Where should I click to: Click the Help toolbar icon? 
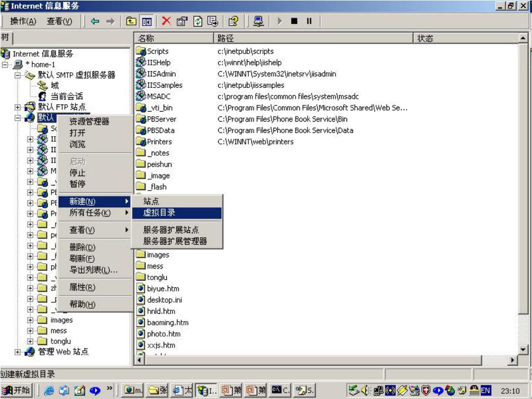click(x=233, y=21)
